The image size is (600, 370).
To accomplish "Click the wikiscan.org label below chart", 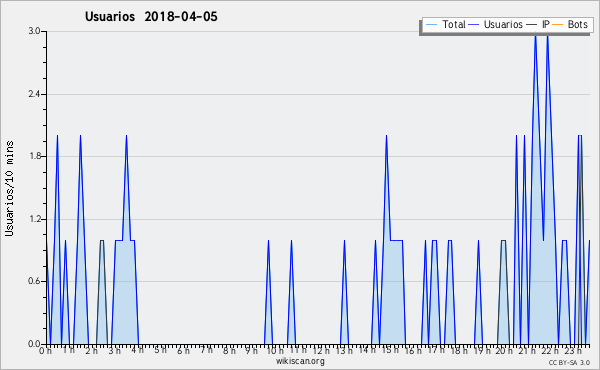I will pos(300,361).
